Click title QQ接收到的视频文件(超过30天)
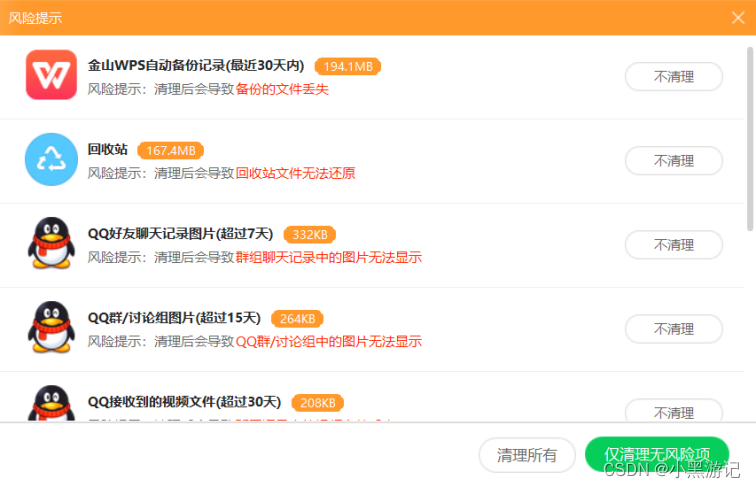 pos(184,402)
